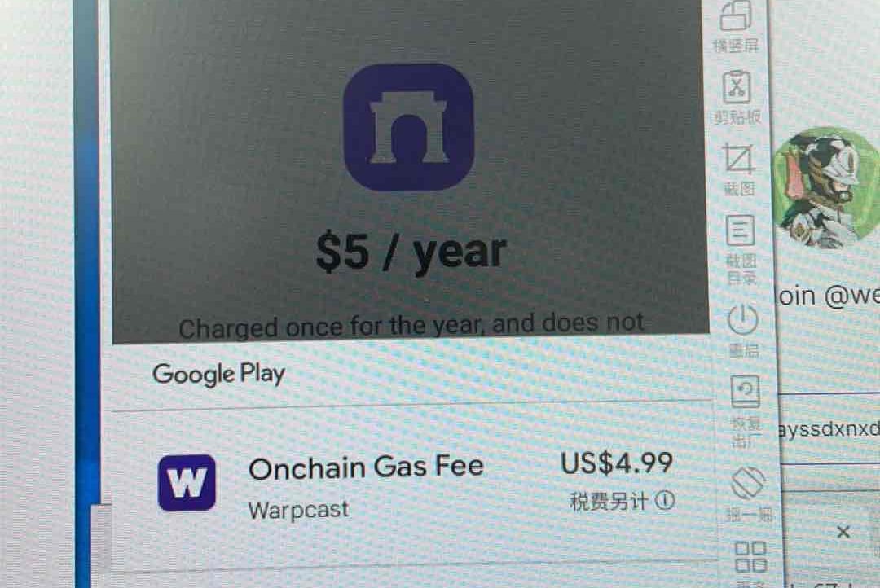Viewport: 880px width, 588px height.
Task: Click the US$4.99 price
Action: [616, 463]
